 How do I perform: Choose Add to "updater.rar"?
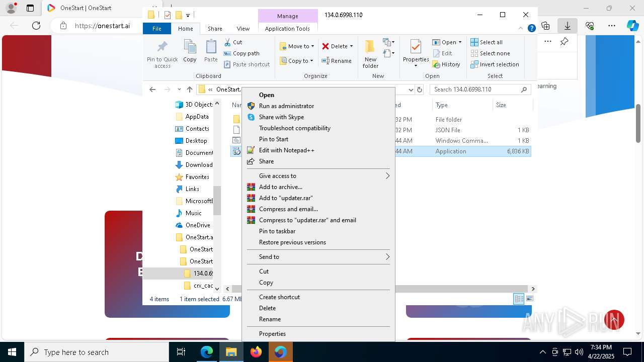pyautogui.click(x=318, y=198)
